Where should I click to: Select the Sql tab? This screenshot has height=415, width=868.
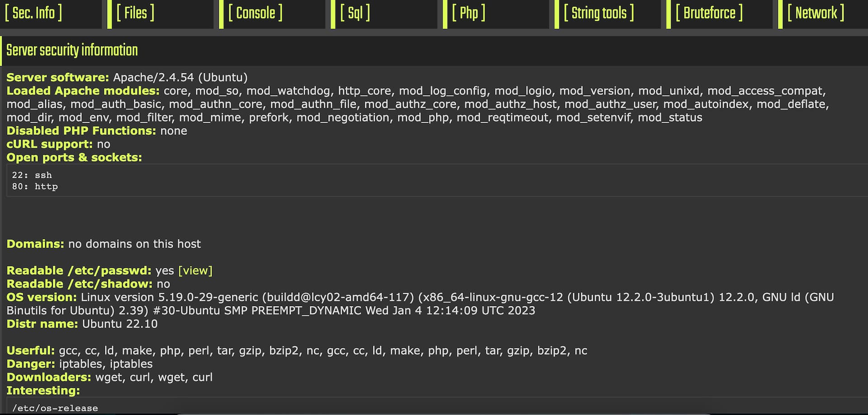point(355,13)
